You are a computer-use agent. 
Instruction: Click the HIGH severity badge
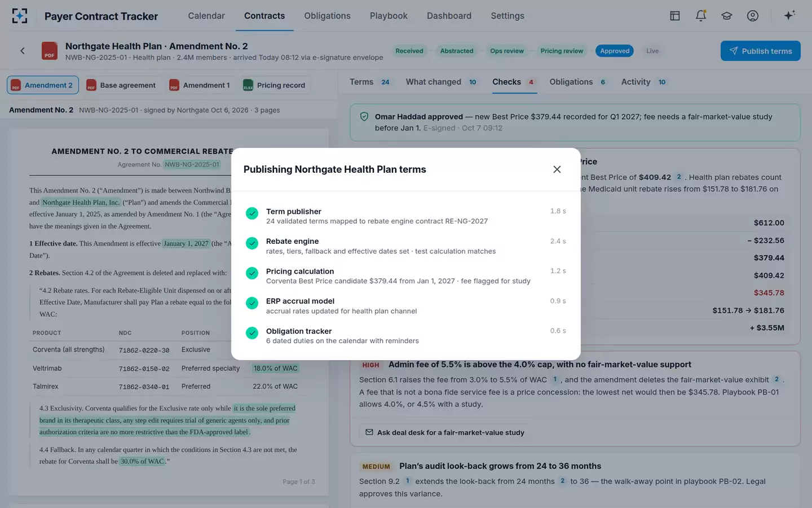click(x=370, y=365)
